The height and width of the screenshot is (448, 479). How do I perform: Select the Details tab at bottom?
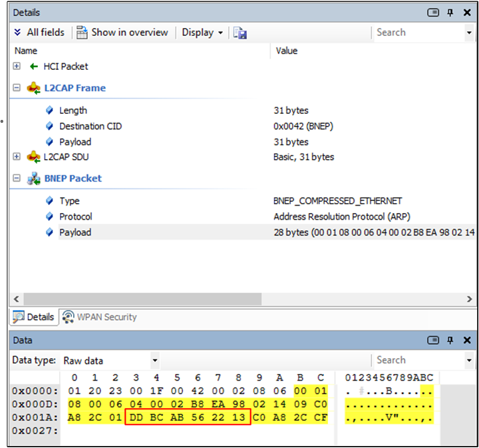tap(34, 317)
